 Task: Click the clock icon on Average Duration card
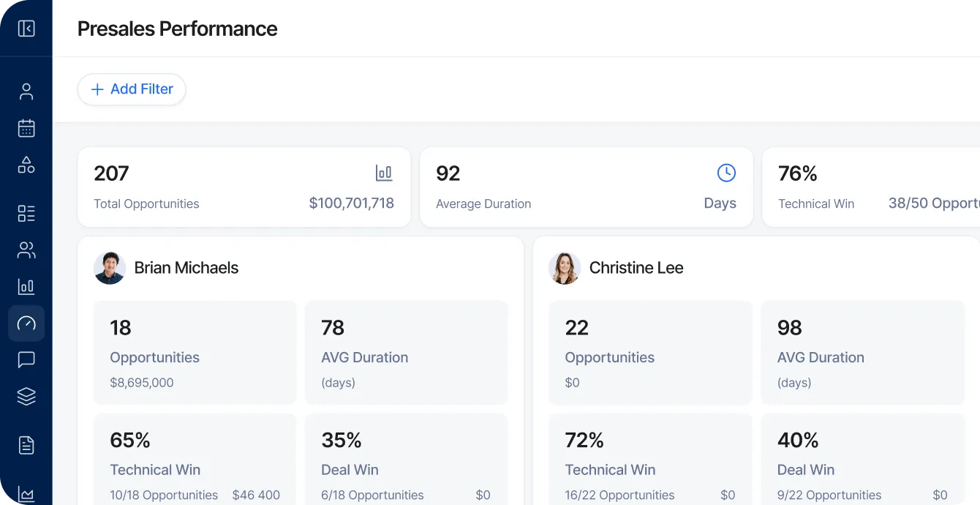(x=725, y=173)
